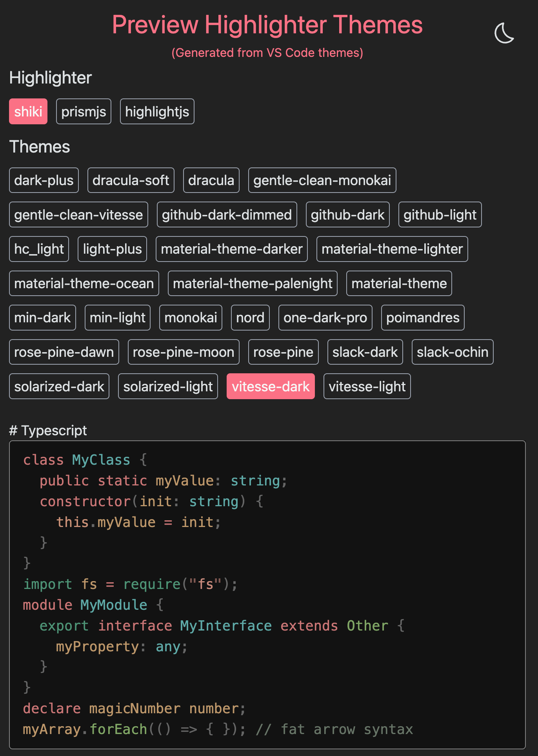Select github-dark-dimmed theme

pos(227,214)
